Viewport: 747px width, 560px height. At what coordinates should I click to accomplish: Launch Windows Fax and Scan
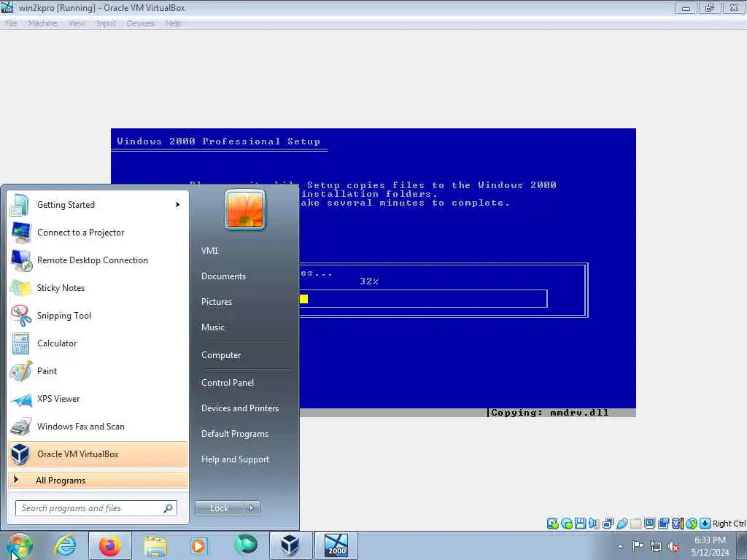point(98,426)
